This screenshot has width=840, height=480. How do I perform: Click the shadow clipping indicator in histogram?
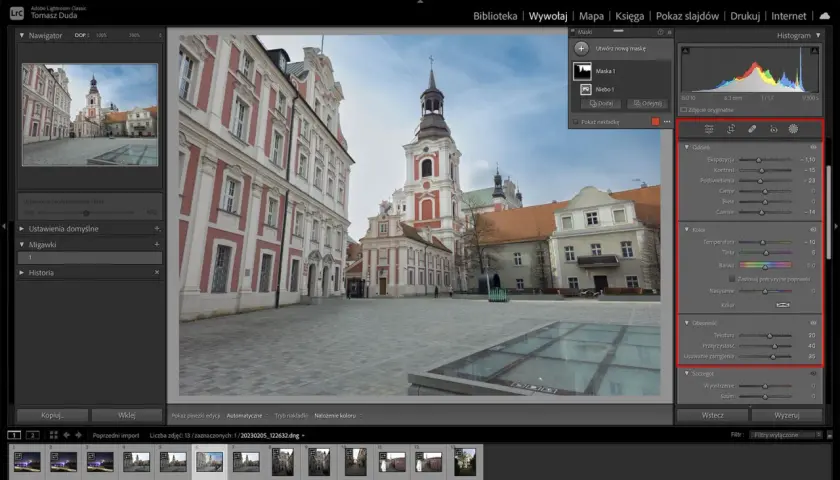point(686,50)
